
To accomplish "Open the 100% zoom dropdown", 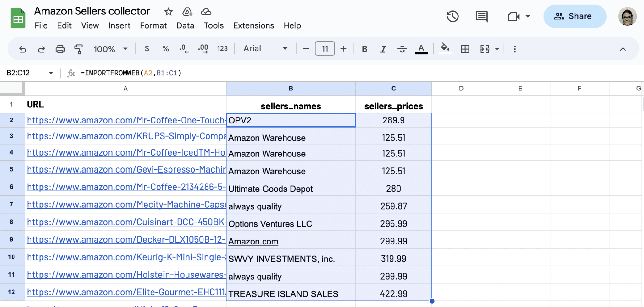I will (110, 49).
